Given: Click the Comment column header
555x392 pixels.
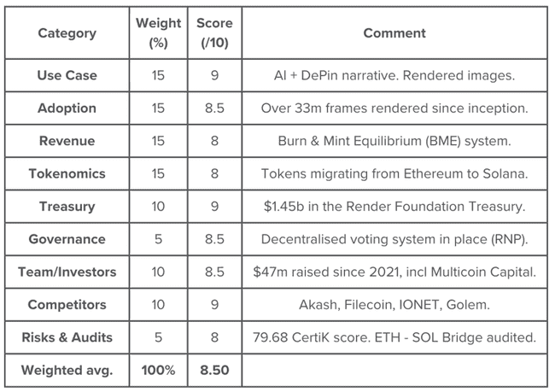Looking at the screenshot, I should click(394, 33).
